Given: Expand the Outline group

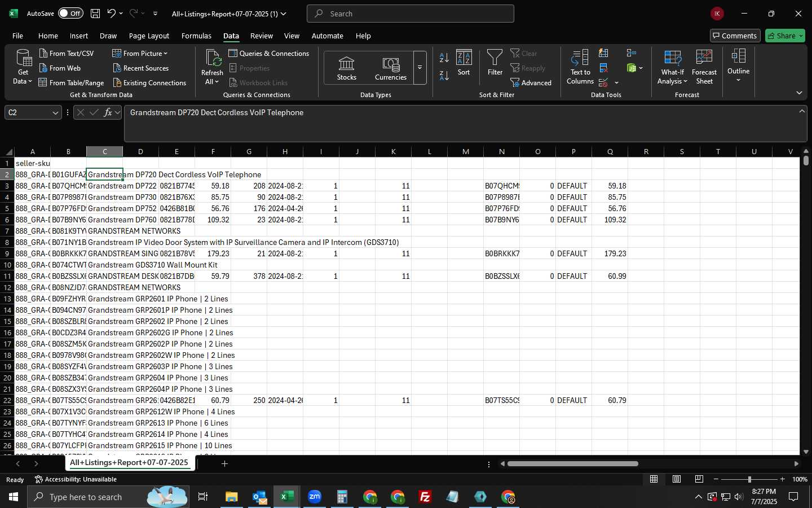Looking at the screenshot, I should [738, 65].
